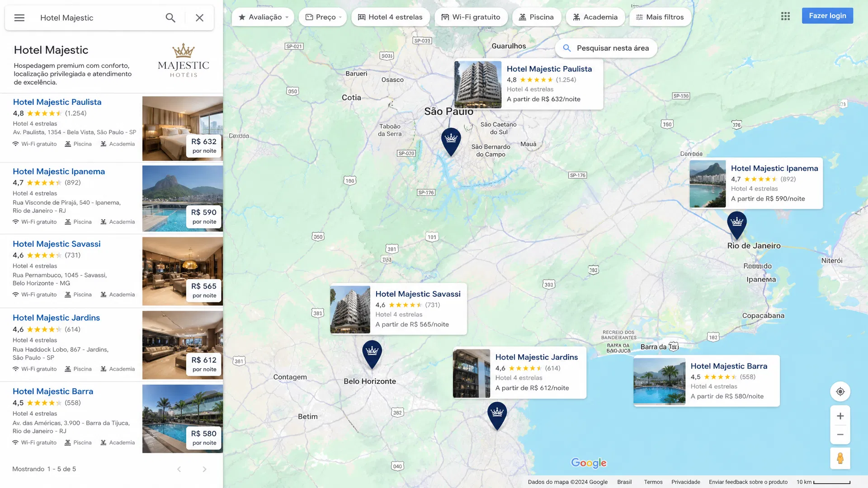Open Hotel Majestic Savassi room thumbnail

click(x=183, y=272)
